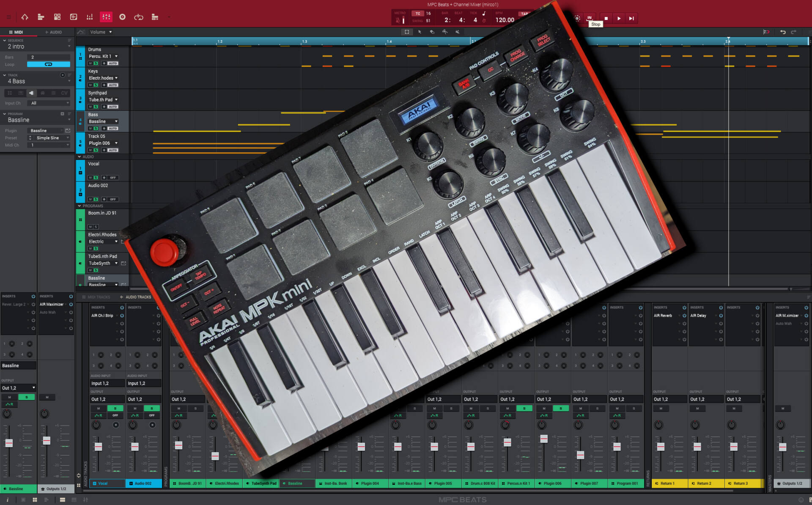Select the mute tool in grid toolbar
Viewport: 812px width, 505px height.
coord(457,32)
